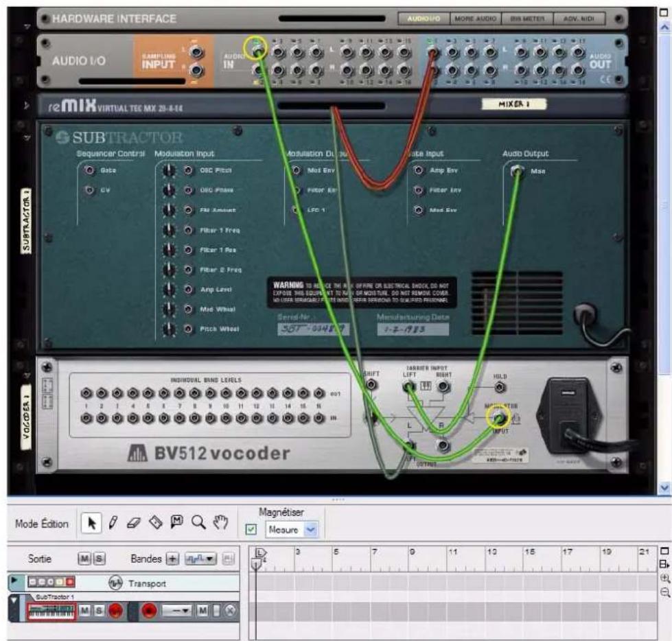Click the Subtractor CV jack
The width and height of the screenshot is (672, 641).
click(89, 190)
